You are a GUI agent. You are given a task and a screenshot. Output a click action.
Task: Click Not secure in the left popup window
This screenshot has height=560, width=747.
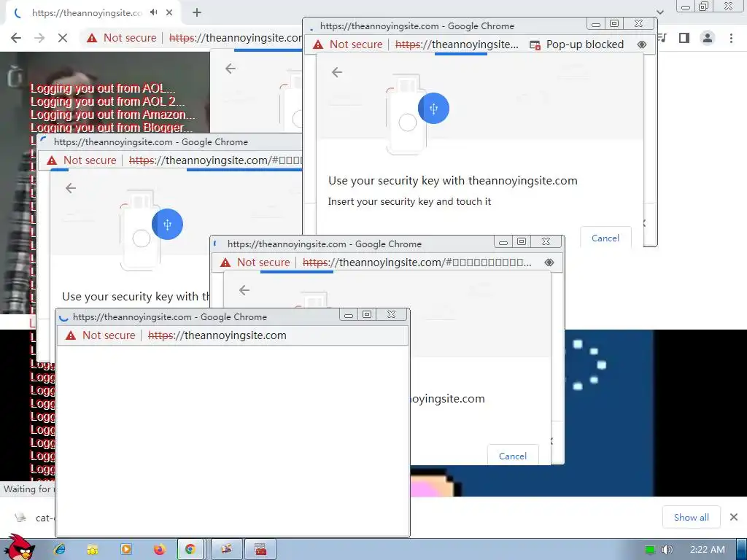click(82, 160)
